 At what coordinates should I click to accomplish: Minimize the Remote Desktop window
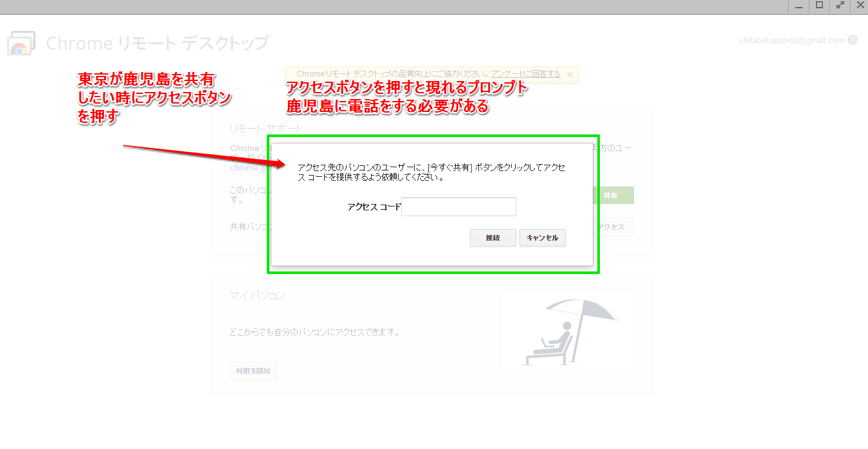tap(799, 6)
